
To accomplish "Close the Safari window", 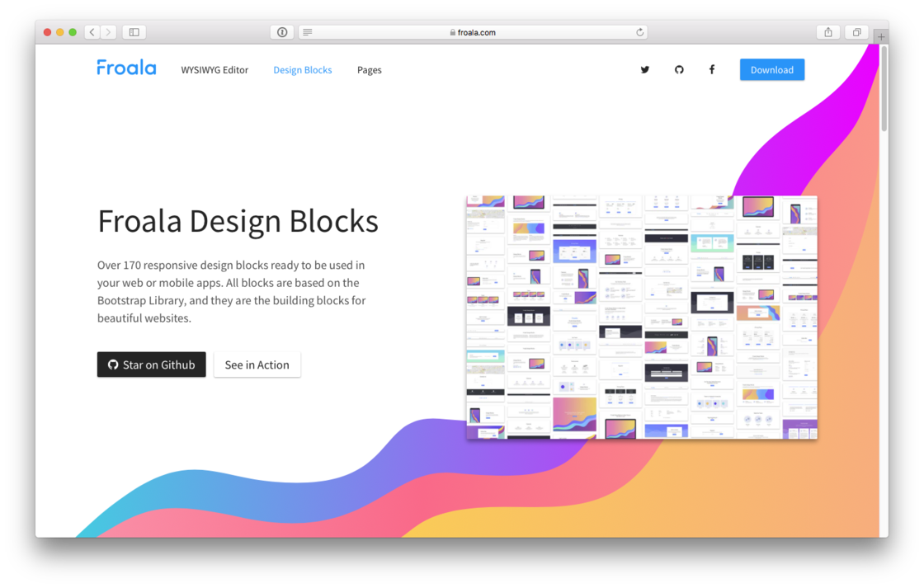I will click(x=47, y=32).
